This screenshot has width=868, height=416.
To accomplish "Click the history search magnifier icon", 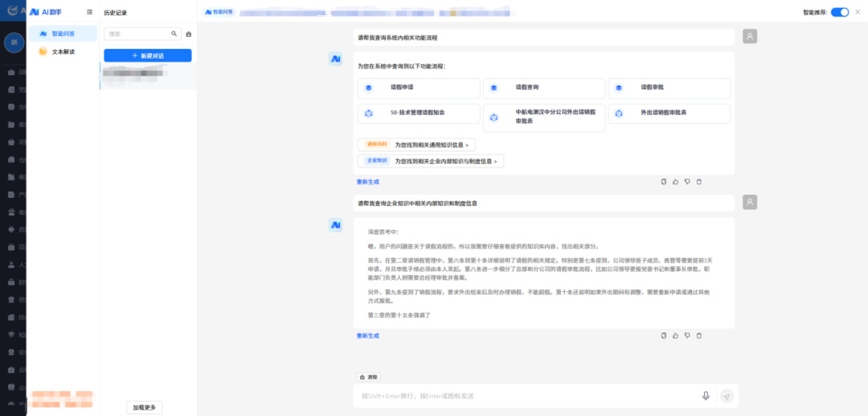I will pyautogui.click(x=174, y=34).
